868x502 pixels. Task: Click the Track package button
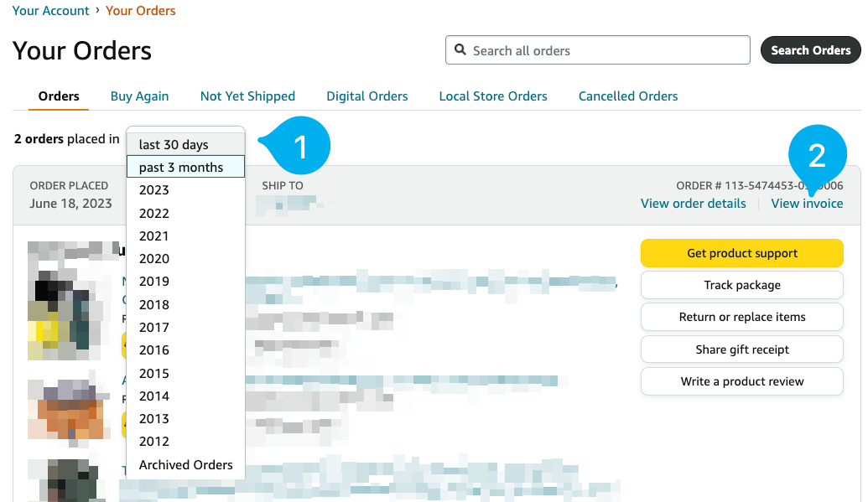click(x=742, y=285)
